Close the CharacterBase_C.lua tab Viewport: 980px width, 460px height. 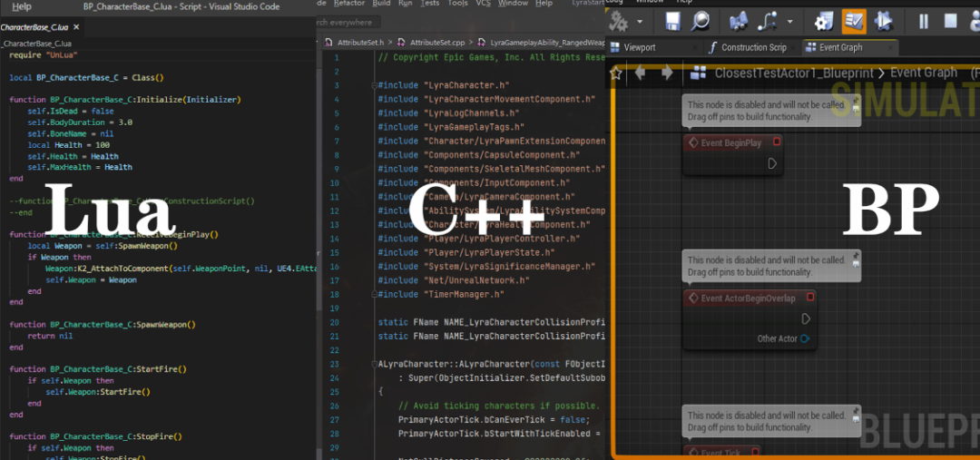click(x=76, y=27)
